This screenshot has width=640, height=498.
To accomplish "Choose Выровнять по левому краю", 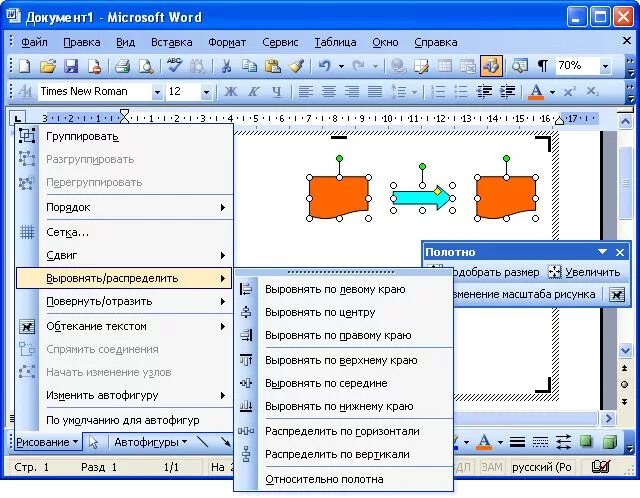I will click(344, 289).
